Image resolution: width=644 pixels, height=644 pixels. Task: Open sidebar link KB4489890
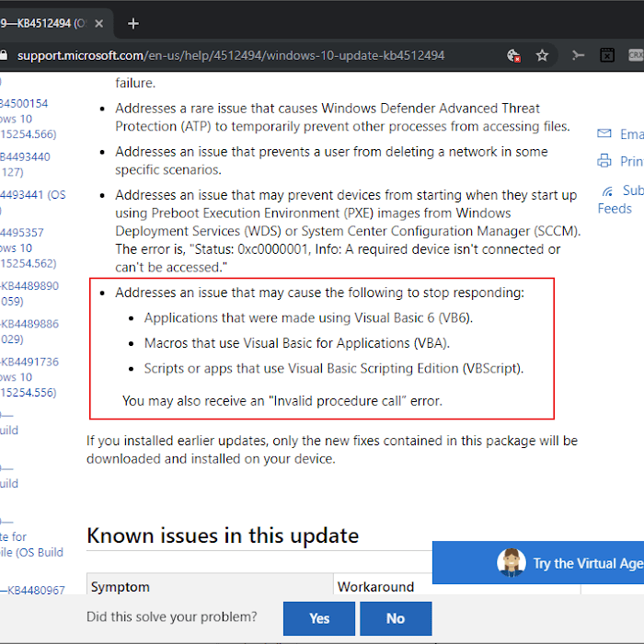[29, 293]
